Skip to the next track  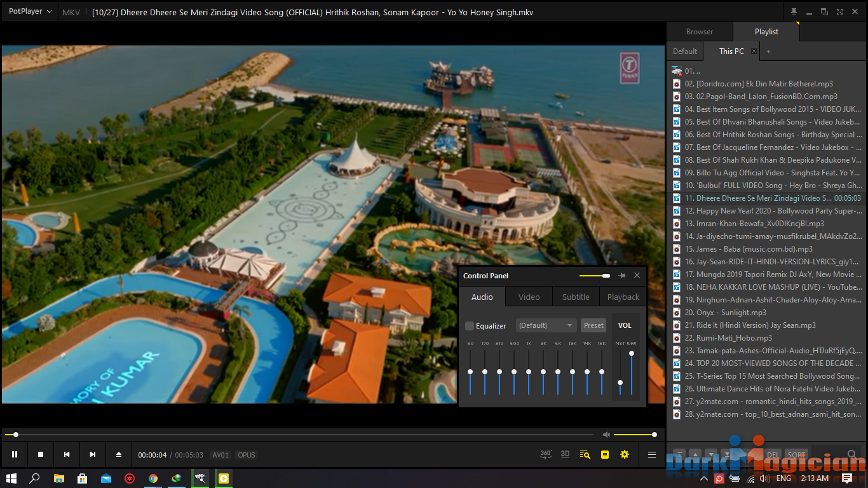93,454
